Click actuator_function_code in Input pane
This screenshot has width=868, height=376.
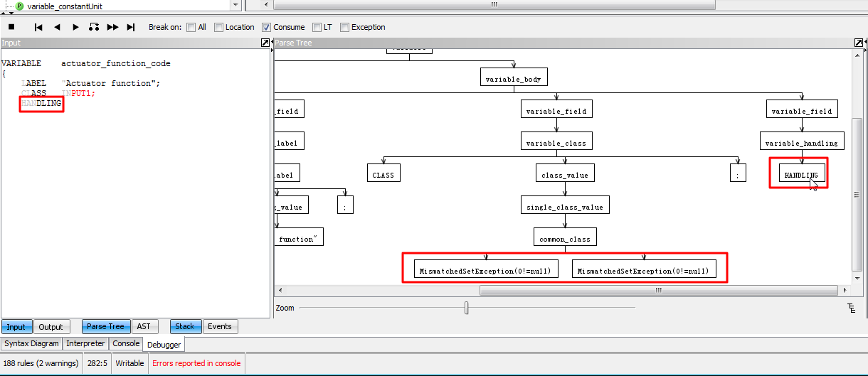(116, 63)
